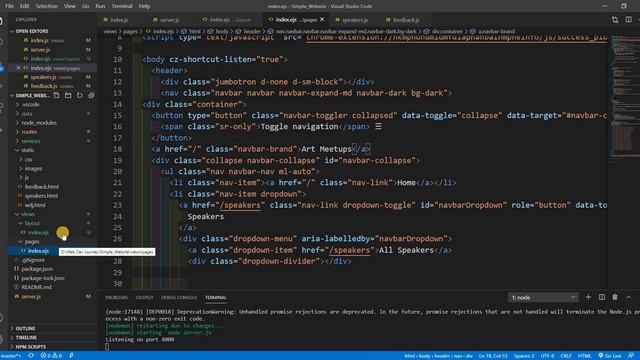Screen dimensions: 640x360
Task: Collapse all folders in explorer
Action: pyautogui.click(x=91, y=96)
